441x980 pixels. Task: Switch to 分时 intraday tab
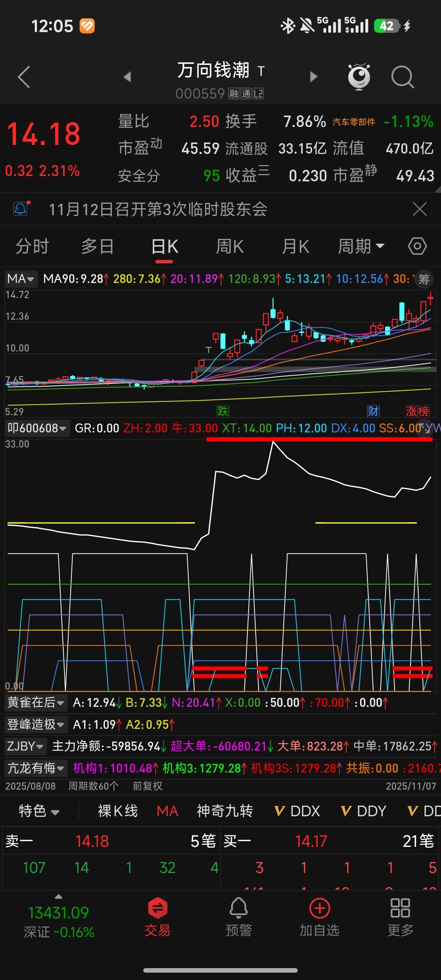(32, 246)
